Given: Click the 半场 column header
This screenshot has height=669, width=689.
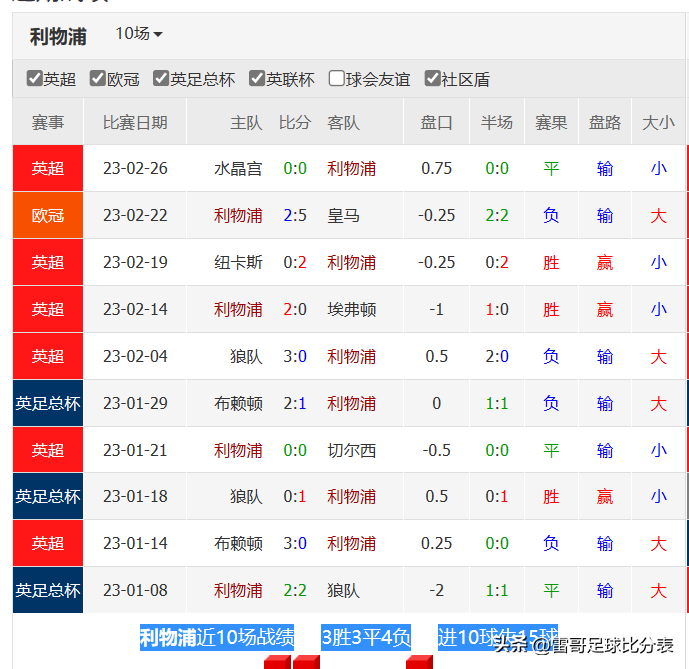Looking at the screenshot, I should [497, 123].
